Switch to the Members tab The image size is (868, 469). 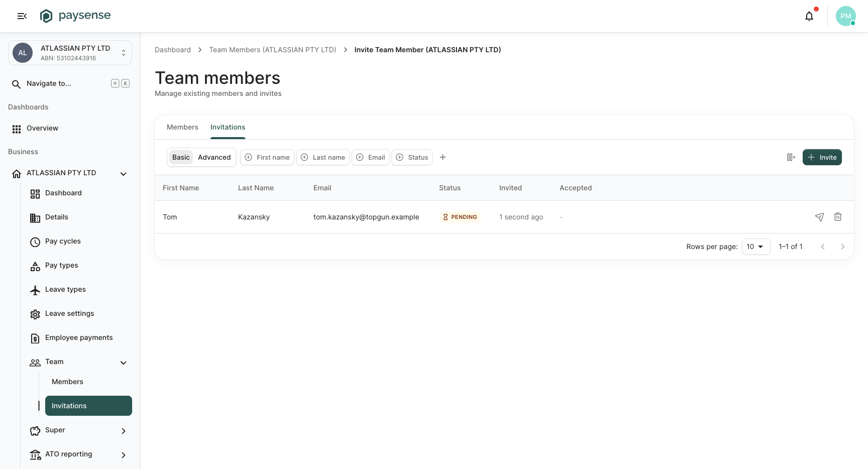(182, 128)
